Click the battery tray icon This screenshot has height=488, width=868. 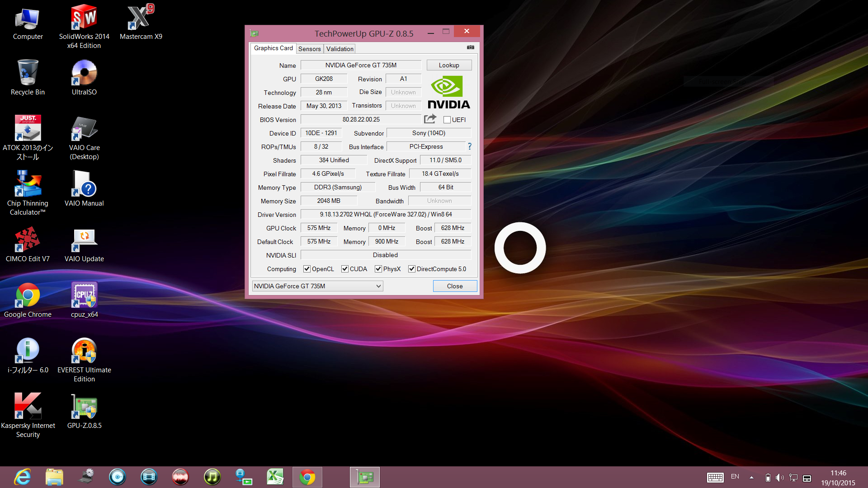coord(768,478)
